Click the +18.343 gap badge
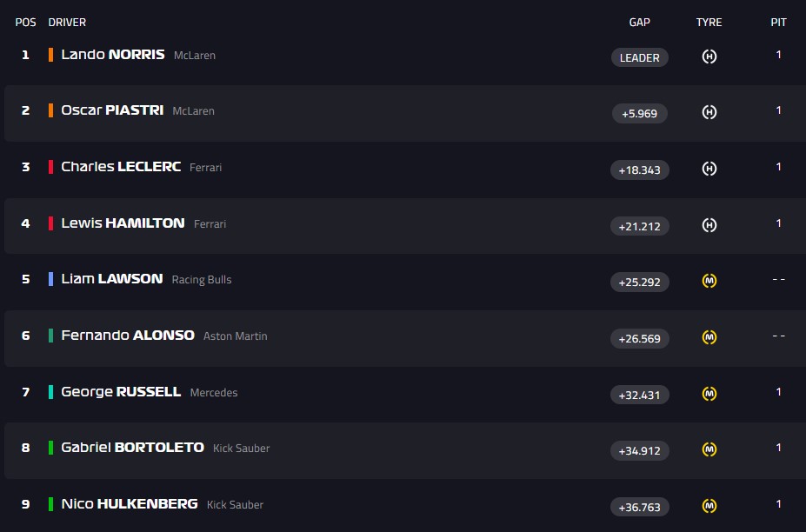 (639, 170)
